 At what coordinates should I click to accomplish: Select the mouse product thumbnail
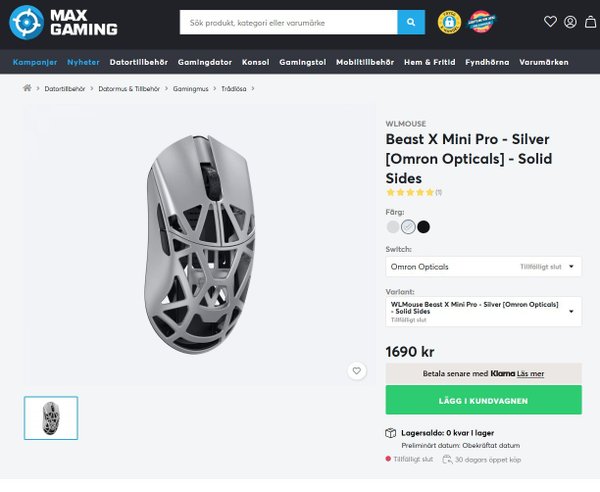tap(51, 418)
